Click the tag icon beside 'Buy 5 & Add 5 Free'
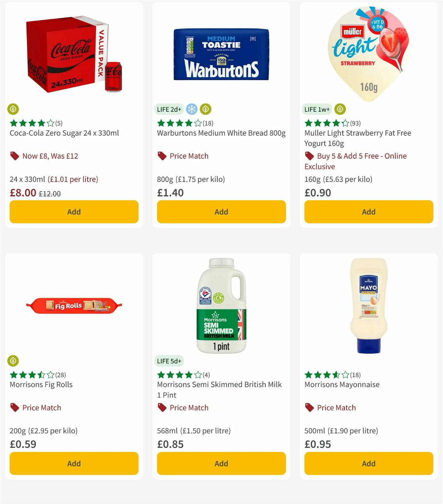Screen dimensions: 443x504 (309, 156)
